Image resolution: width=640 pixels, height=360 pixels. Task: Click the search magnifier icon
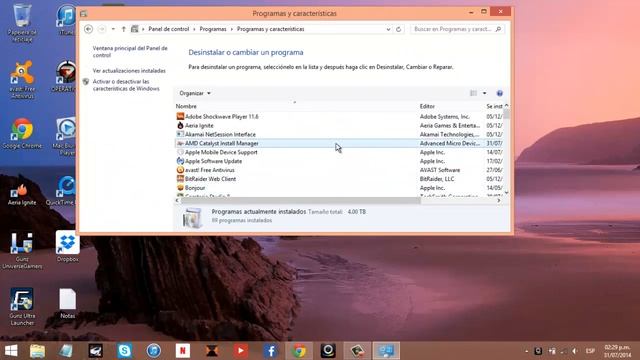point(498,29)
